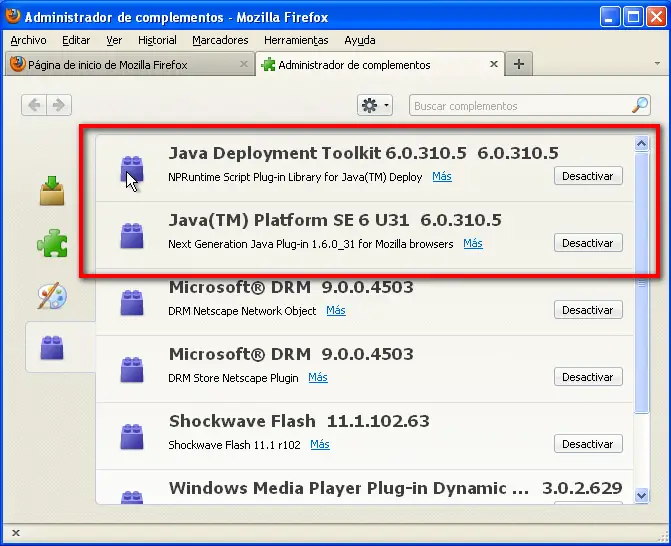Desactivar the Shockwave Flash plugin
This screenshot has height=546, width=671.
[x=588, y=444]
